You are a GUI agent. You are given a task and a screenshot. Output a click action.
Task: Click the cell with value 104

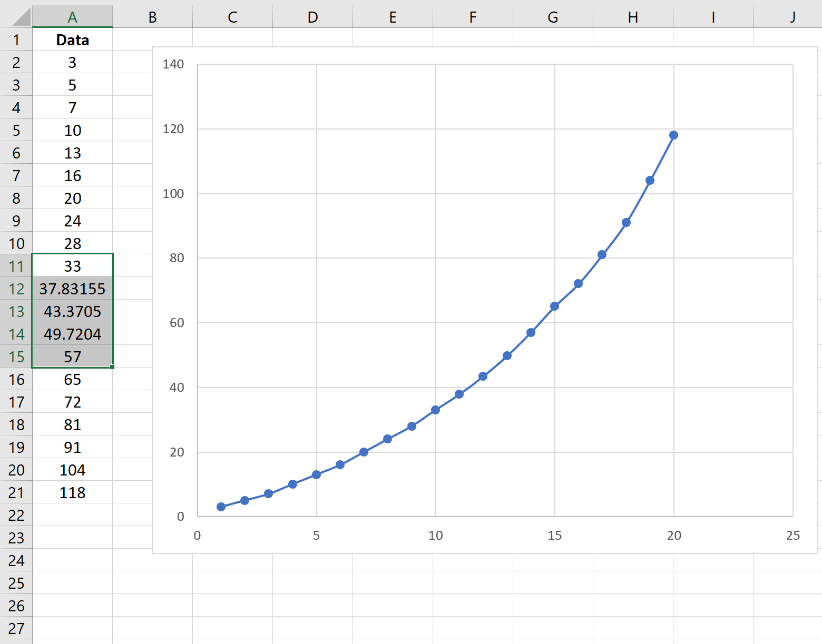(72, 469)
